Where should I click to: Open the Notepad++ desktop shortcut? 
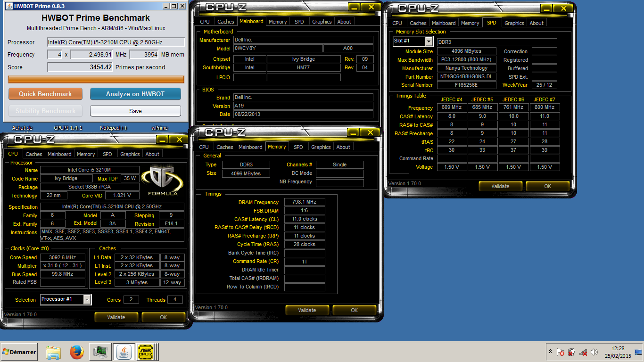[x=114, y=128]
